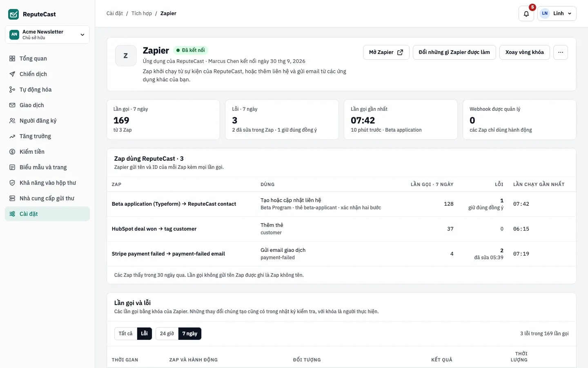
Task: Click the Đã kết nối status badge
Action: [191, 50]
